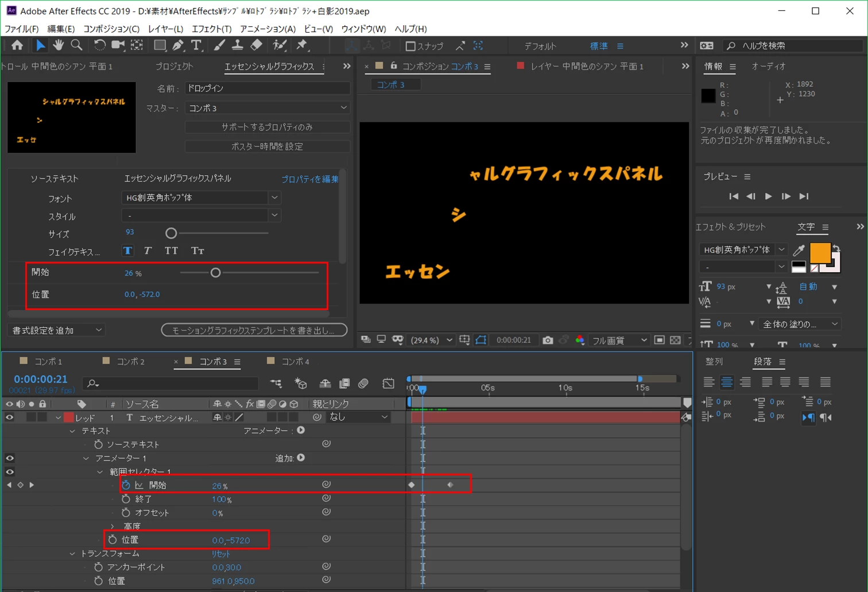Select the Pen tool
Viewport: 868px width, 592px height.
click(178, 45)
